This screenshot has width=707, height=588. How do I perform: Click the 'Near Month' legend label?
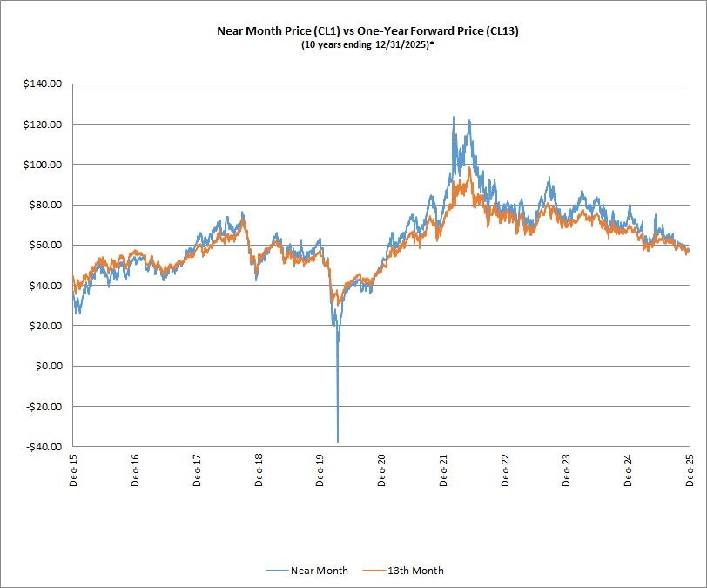321,571
